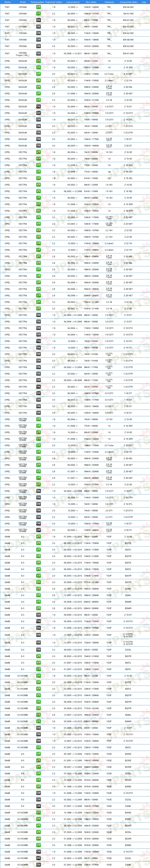Click diesel ON icon in Saab 9-5 D308L row
The width and height of the screenshot is (150, 868).
tap(38, 806)
